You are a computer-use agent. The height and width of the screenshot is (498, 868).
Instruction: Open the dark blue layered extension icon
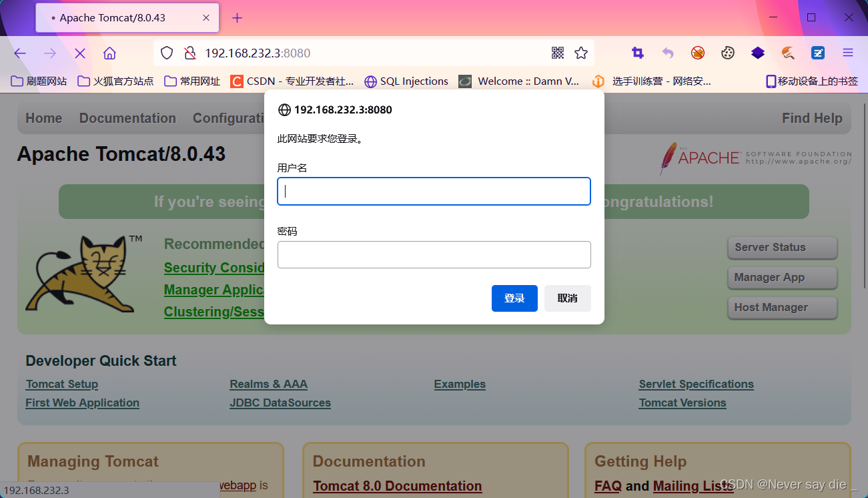[x=758, y=53]
